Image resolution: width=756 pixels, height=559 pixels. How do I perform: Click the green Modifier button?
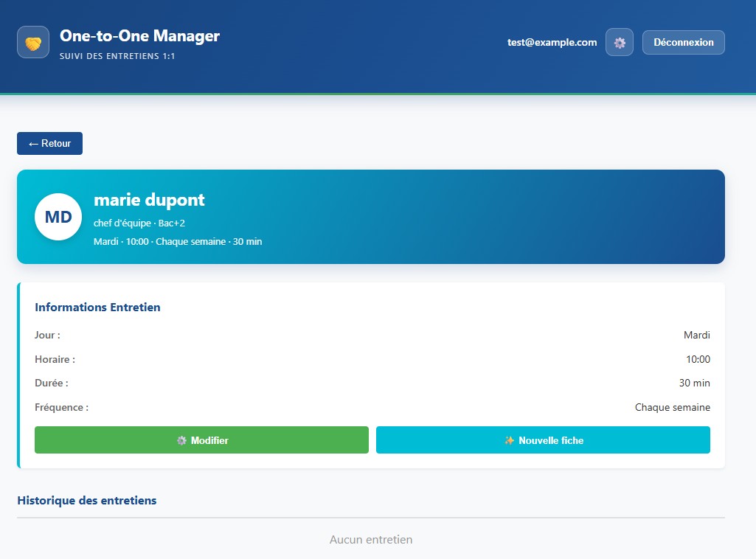(201, 440)
